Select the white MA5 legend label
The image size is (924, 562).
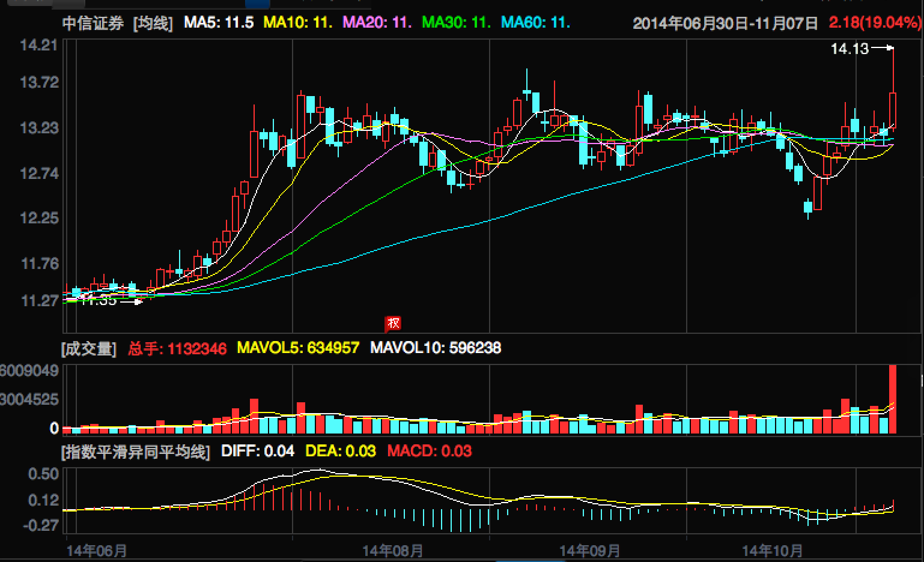(219, 23)
